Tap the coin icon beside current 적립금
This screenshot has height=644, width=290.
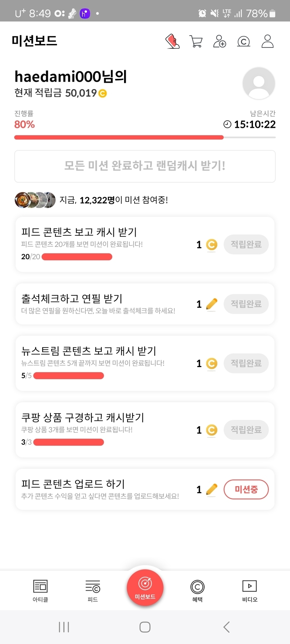click(102, 93)
